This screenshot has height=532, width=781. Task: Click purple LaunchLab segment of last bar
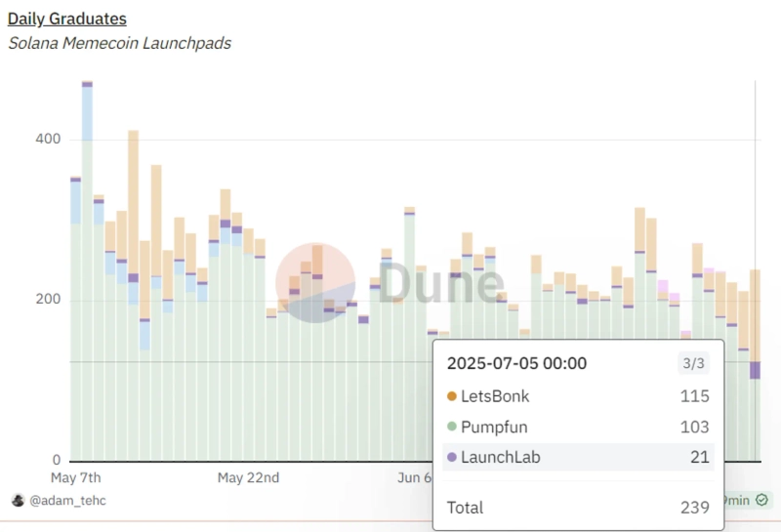coord(755,370)
